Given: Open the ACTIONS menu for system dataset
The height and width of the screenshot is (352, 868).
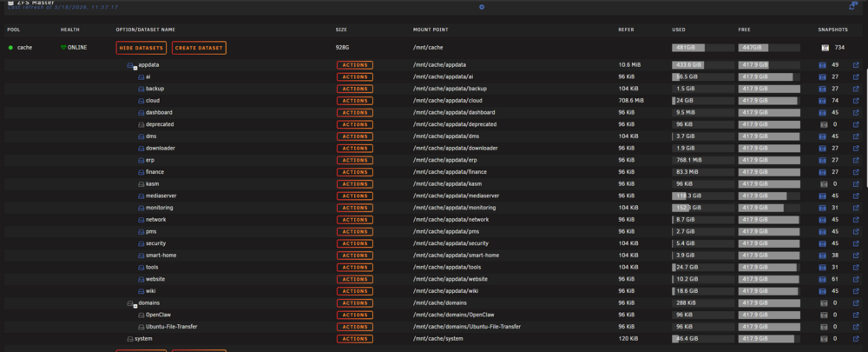Looking at the screenshot, I should [355, 339].
